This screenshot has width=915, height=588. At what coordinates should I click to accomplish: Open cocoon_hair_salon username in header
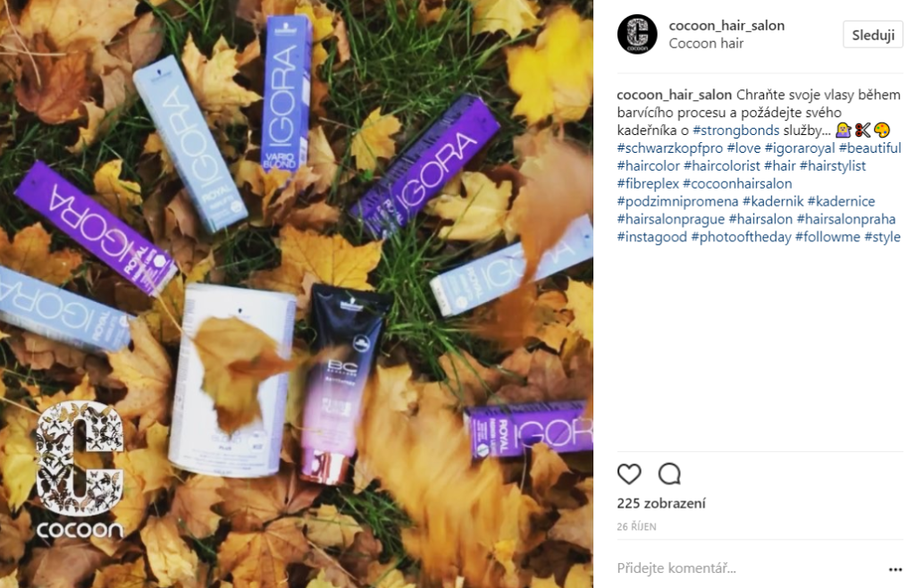(x=726, y=26)
